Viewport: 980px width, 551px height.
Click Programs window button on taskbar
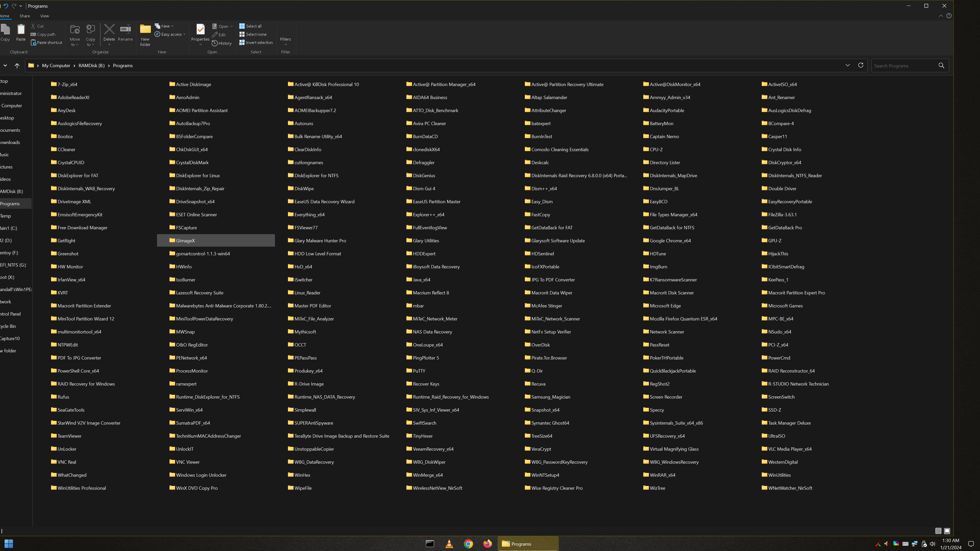pos(528,544)
